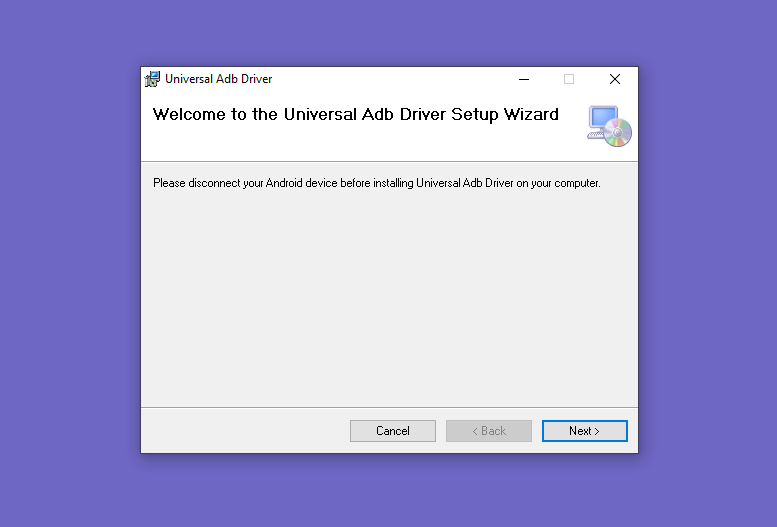Click the empty grey area of the dialog body

coord(389,297)
